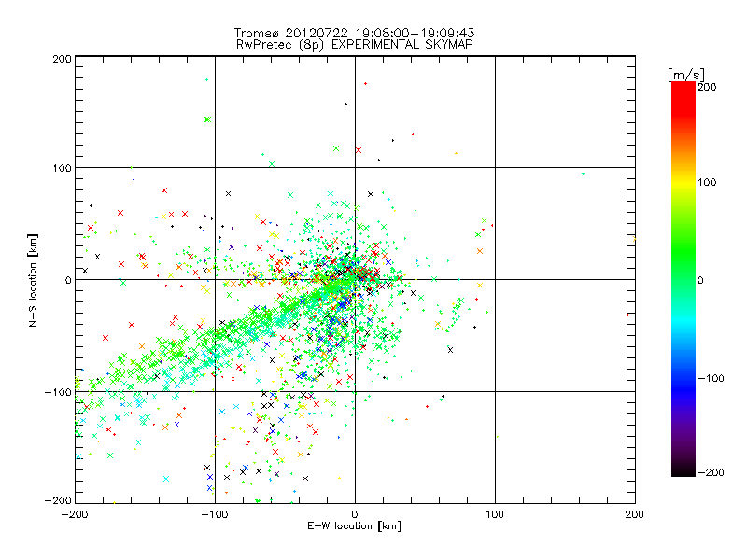The image size is (747, 560).
Task: Click the 'E-W location [km]' axis label
Action: [354, 525]
